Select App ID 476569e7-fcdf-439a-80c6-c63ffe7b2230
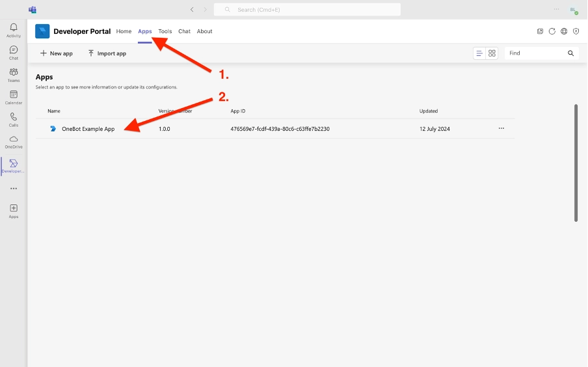Image resolution: width=588 pixels, height=367 pixels. point(280,129)
